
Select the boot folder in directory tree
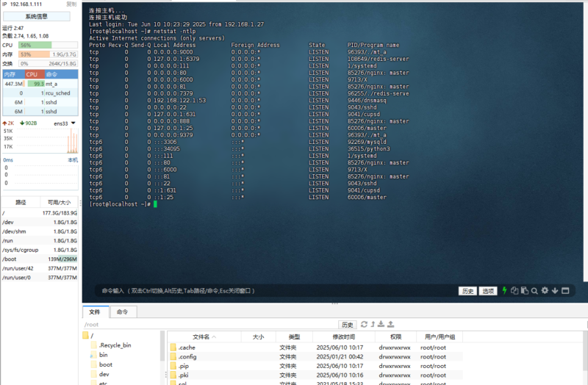tap(105, 364)
